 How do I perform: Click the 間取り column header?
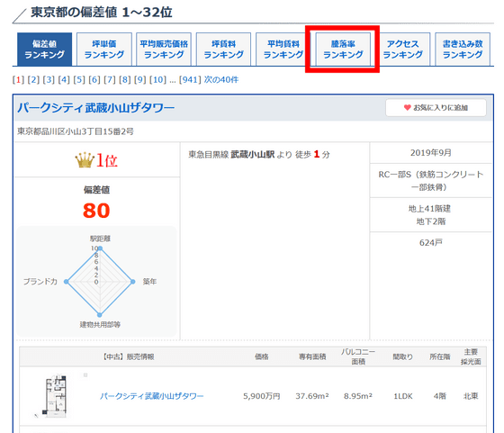click(x=403, y=356)
